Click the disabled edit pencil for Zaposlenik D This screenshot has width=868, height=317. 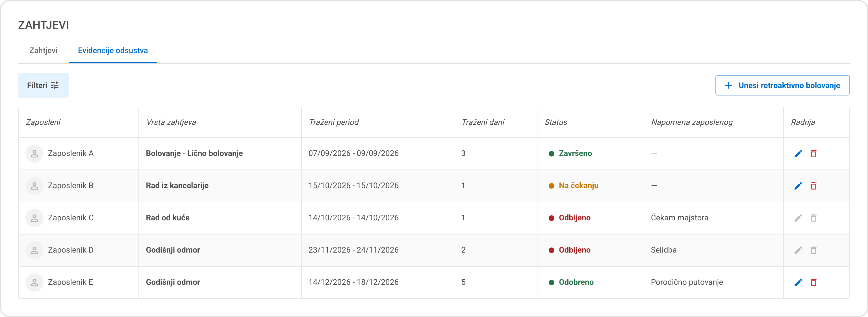pyautogui.click(x=798, y=250)
